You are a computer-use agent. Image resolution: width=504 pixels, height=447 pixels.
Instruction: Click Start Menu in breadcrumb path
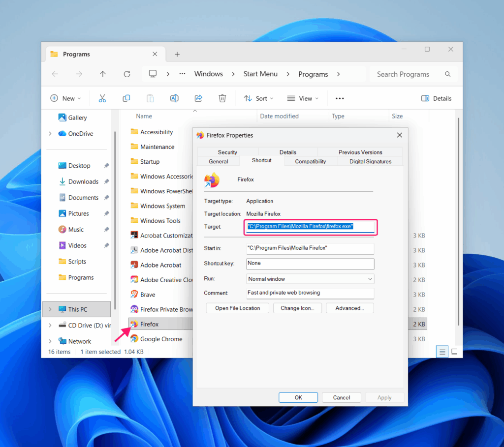point(260,74)
